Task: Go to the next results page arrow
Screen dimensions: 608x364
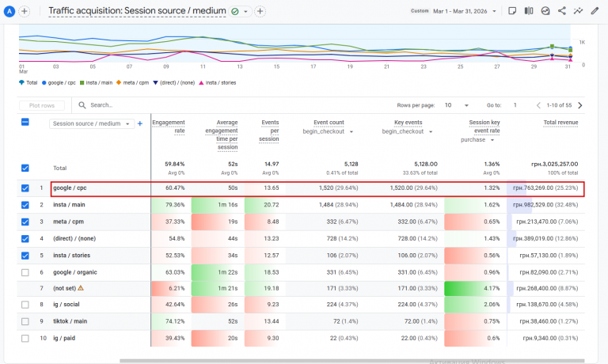Action: tap(580, 105)
